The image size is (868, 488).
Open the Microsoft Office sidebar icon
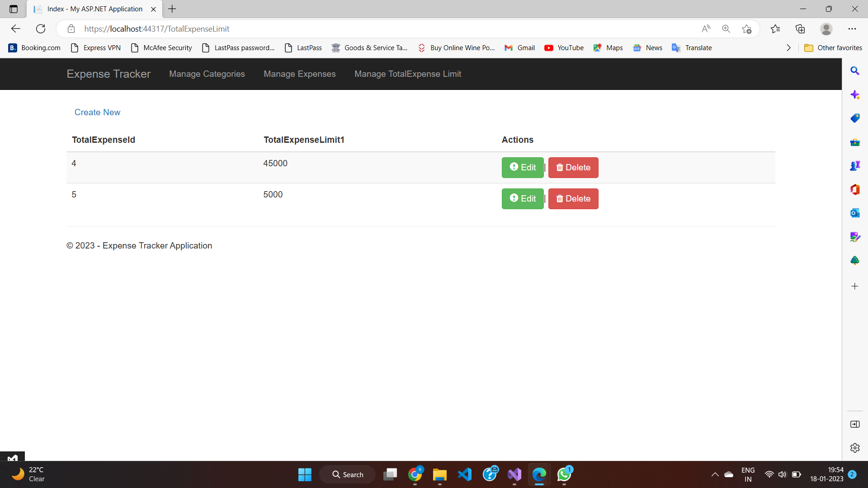(x=855, y=190)
